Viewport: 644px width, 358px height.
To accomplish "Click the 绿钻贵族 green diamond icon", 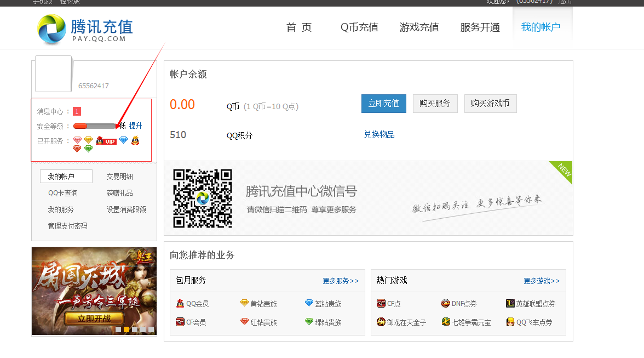I will pyautogui.click(x=309, y=322).
